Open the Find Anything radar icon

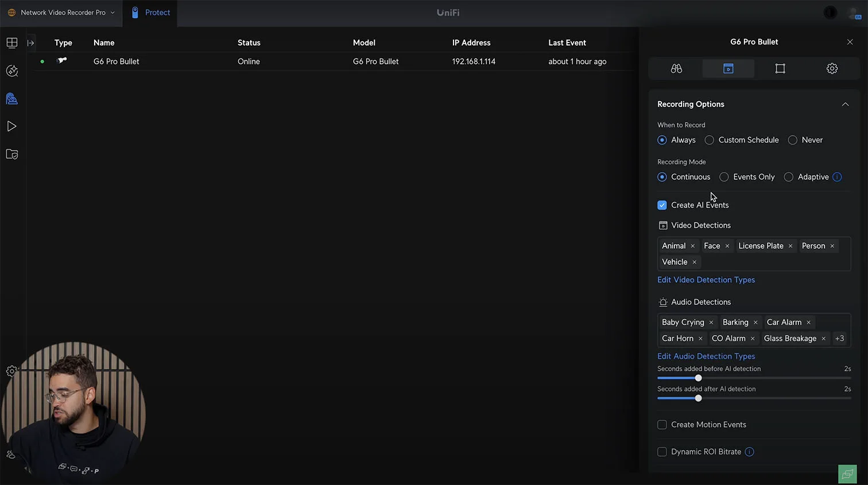coord(12,71)
